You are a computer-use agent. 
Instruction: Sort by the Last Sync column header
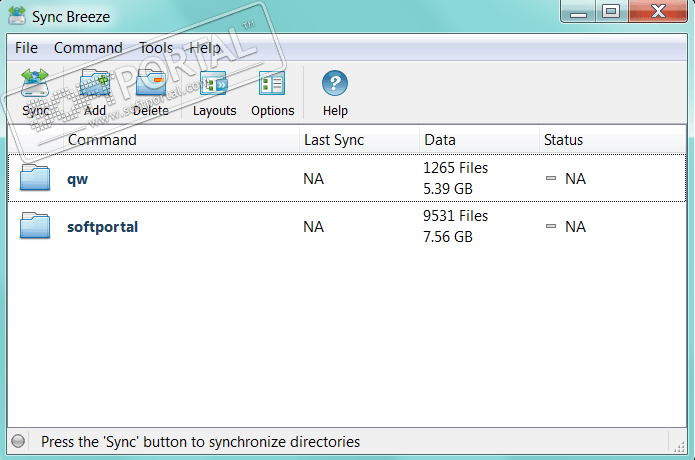tap(359, 140)
